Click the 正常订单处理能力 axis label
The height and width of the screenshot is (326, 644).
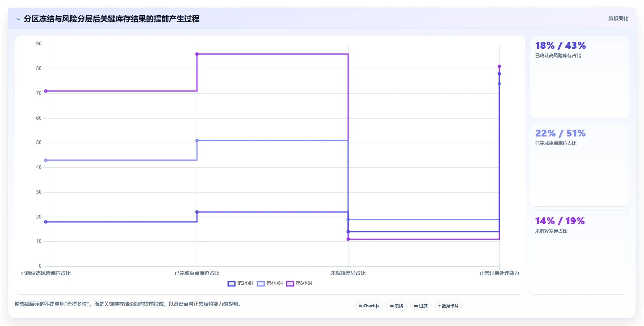[x=499, y=273]
